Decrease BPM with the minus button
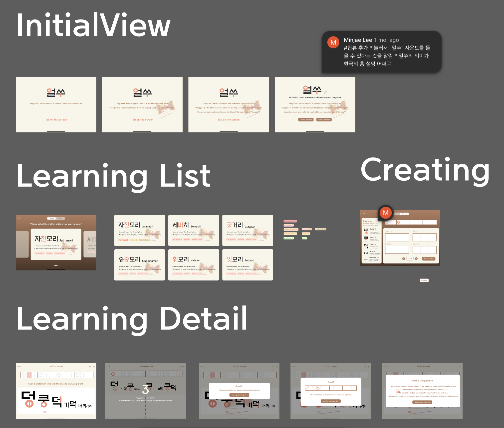Screen dimensions: 504x428 coord(404,259)
